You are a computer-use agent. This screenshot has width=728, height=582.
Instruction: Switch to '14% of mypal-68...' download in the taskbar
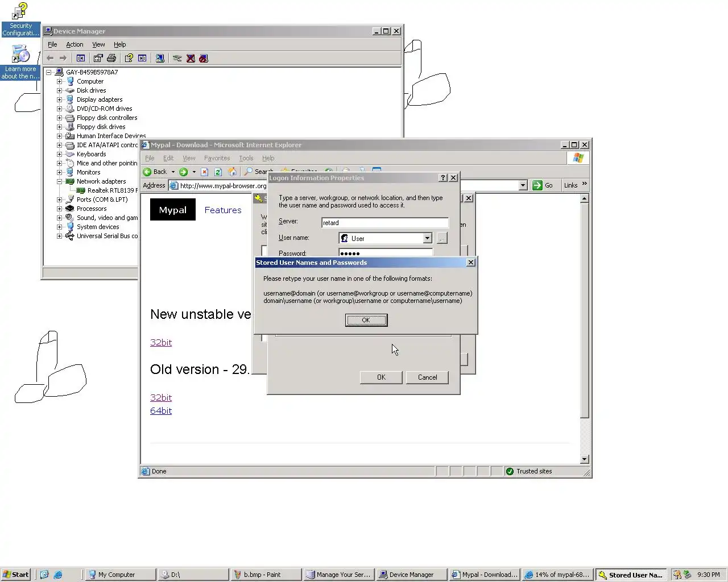click(557, 575)
